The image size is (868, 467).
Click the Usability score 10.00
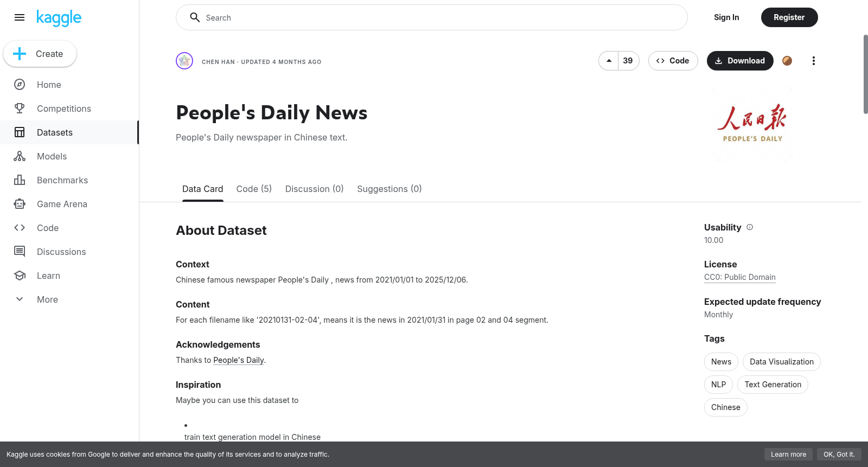[x=714, y=240]
